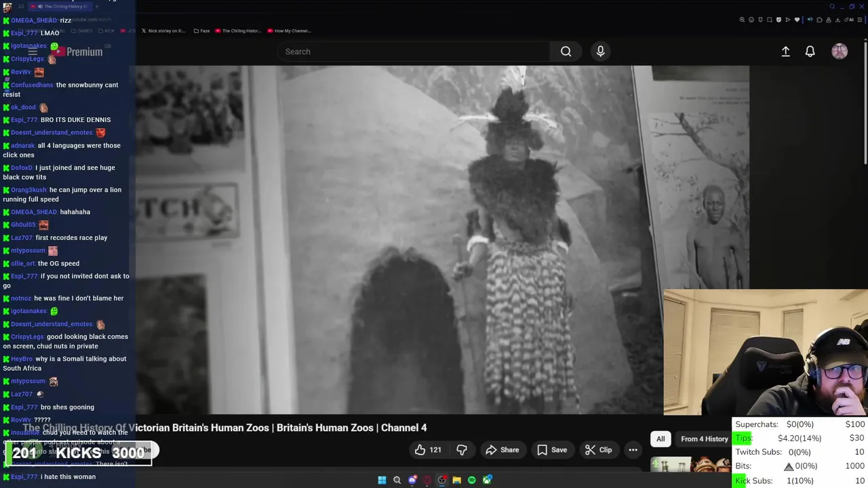
Task: Open the browser profile person icon
Action: [x=829, y=20]
